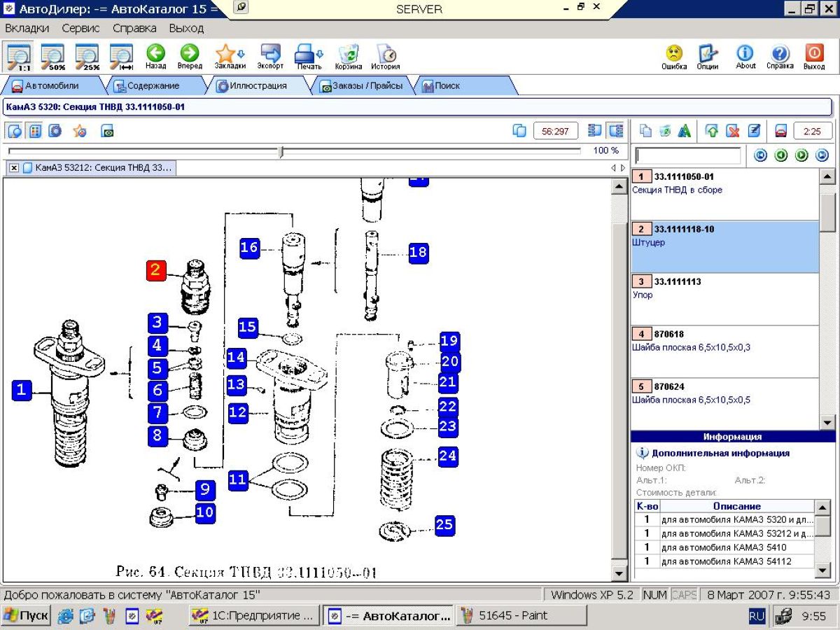
Task: Go back with the Назад button
Action: (155, 57)
